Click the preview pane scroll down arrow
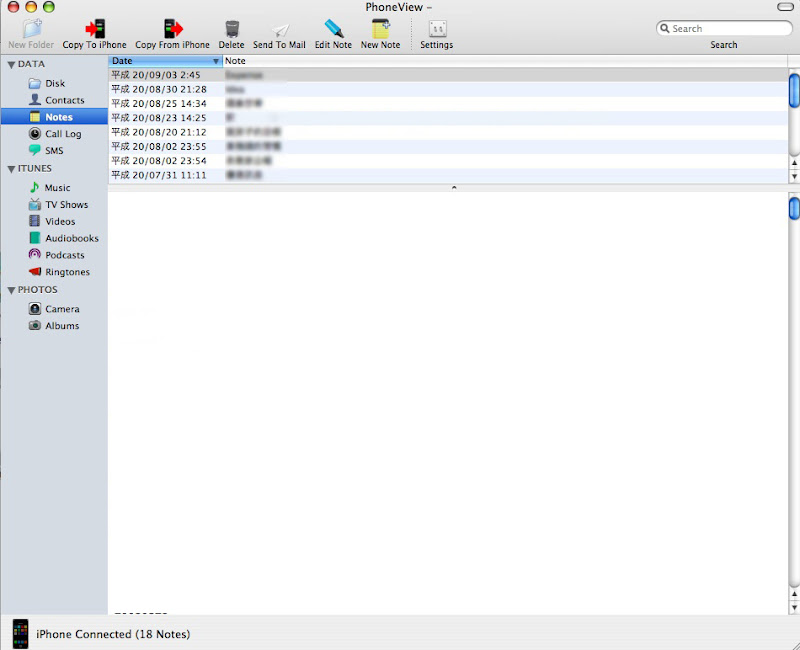The width and height of the screenshot is (800, 650). tap(794, 608)
